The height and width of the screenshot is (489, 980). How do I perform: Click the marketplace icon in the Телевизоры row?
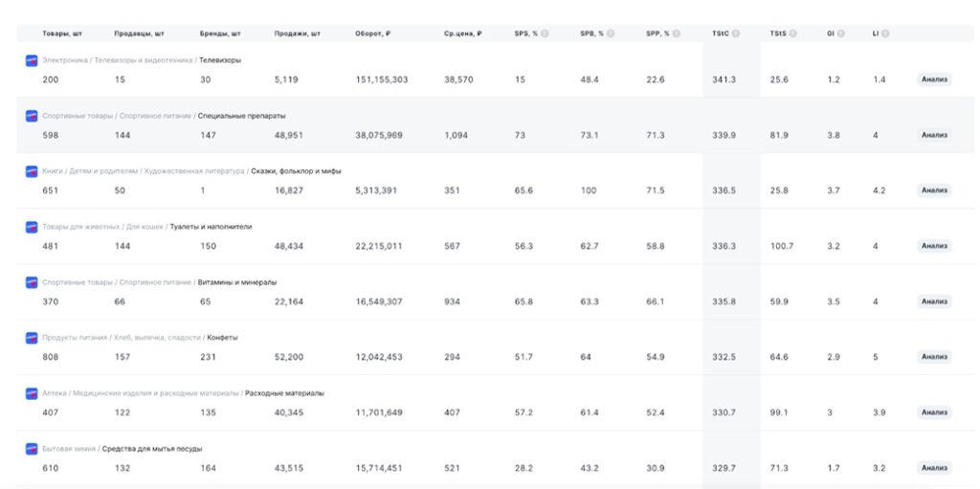pyautogui.click(x=32, y=60)
